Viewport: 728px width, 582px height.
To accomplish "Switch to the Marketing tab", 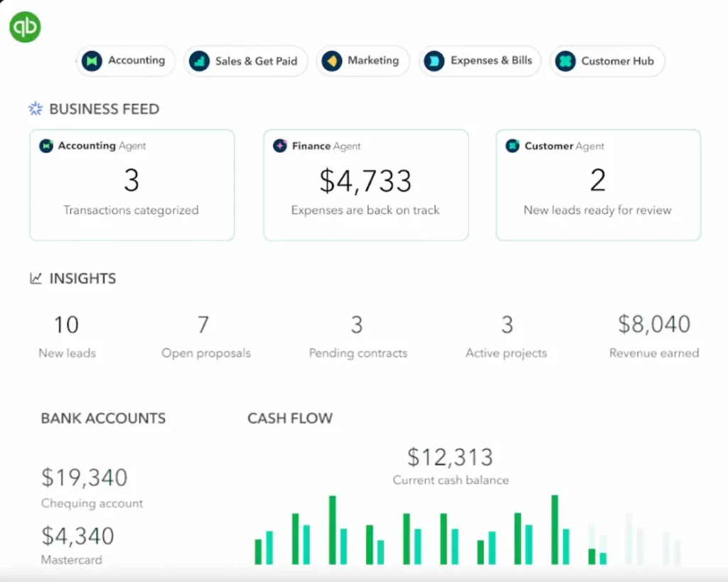I will point(363,61).
